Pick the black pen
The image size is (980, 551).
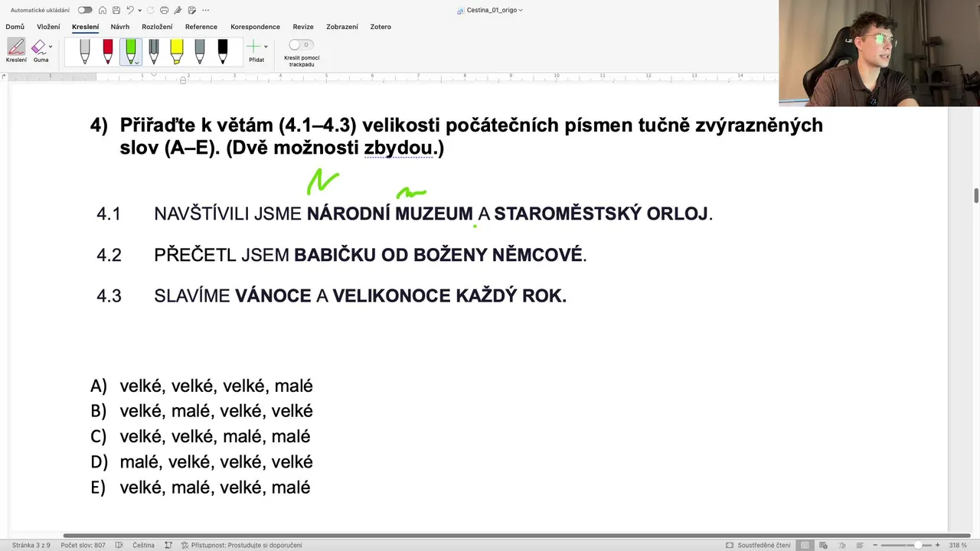point(223,51)
